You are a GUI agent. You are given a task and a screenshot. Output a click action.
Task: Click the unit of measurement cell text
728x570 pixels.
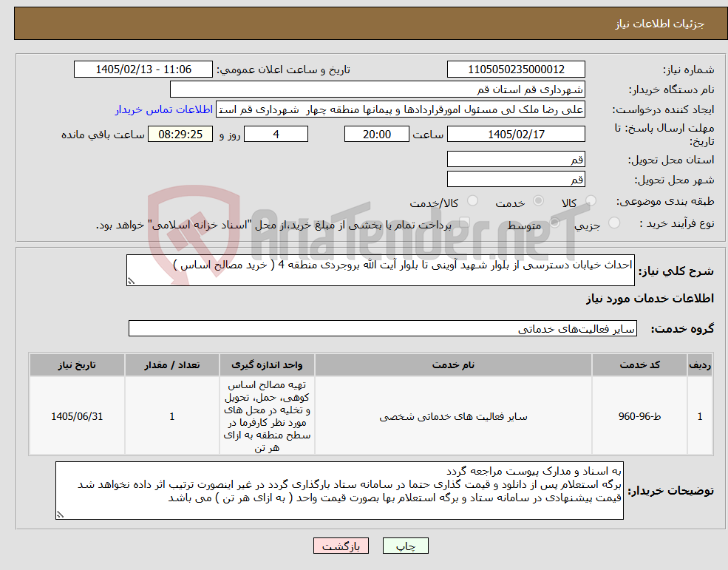(x=267, y=416)
